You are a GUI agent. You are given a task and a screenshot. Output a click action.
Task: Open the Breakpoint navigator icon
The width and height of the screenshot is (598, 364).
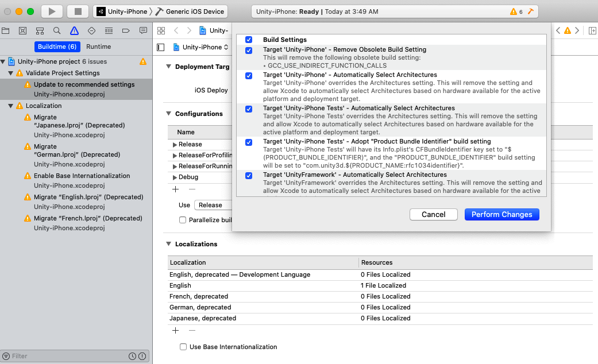pos(126,31)
